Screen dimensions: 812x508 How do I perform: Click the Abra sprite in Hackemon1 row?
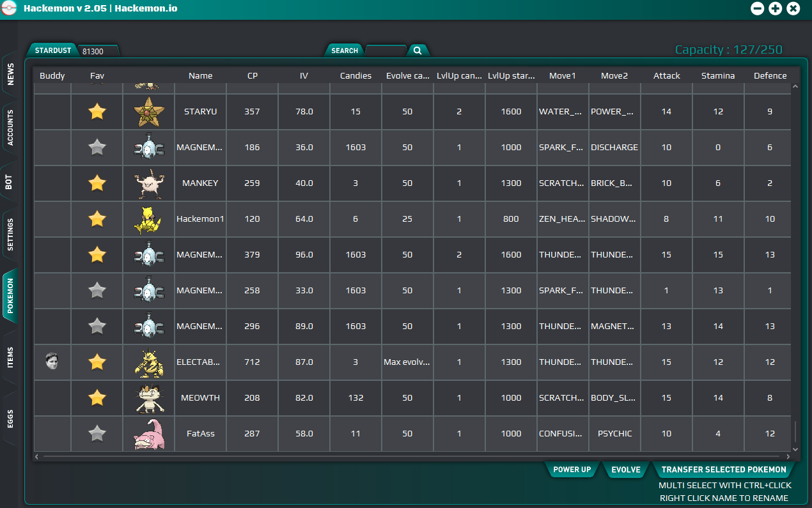pos(148,219)
